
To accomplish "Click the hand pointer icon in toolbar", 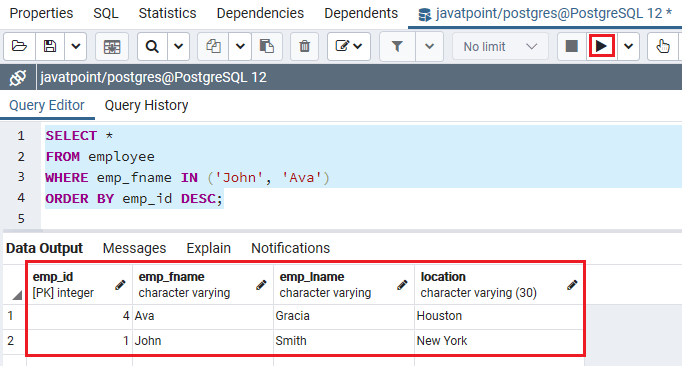I will 663,46.
